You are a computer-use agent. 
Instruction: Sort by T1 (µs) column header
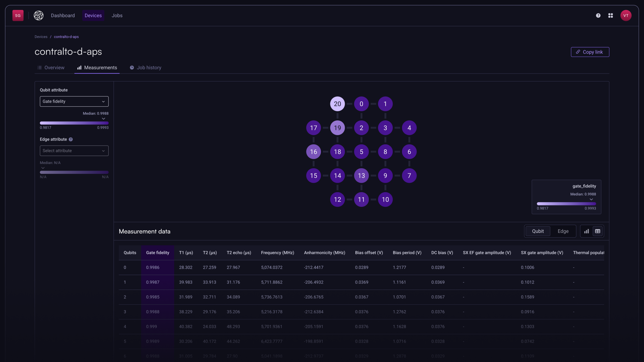(186, 253)
